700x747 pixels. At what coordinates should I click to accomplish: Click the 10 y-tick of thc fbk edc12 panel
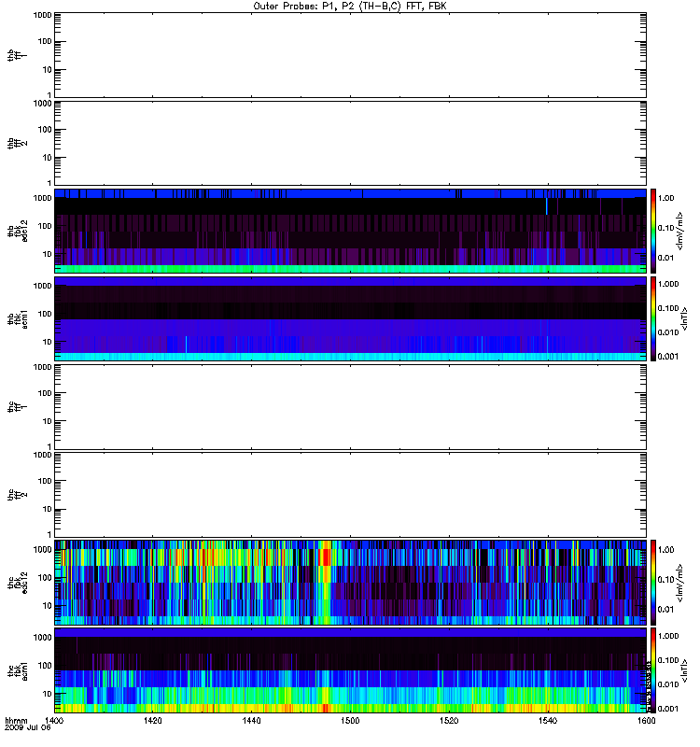click(48, 606)
